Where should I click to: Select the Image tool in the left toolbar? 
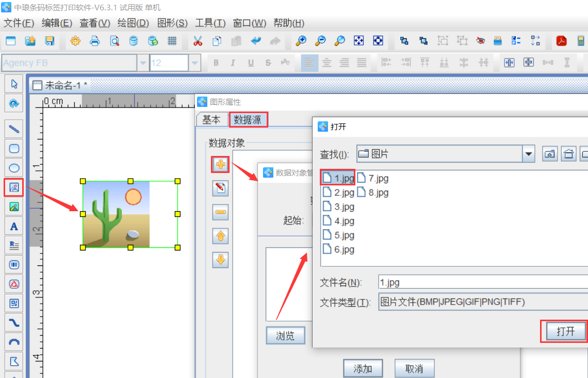click(13, 187)
